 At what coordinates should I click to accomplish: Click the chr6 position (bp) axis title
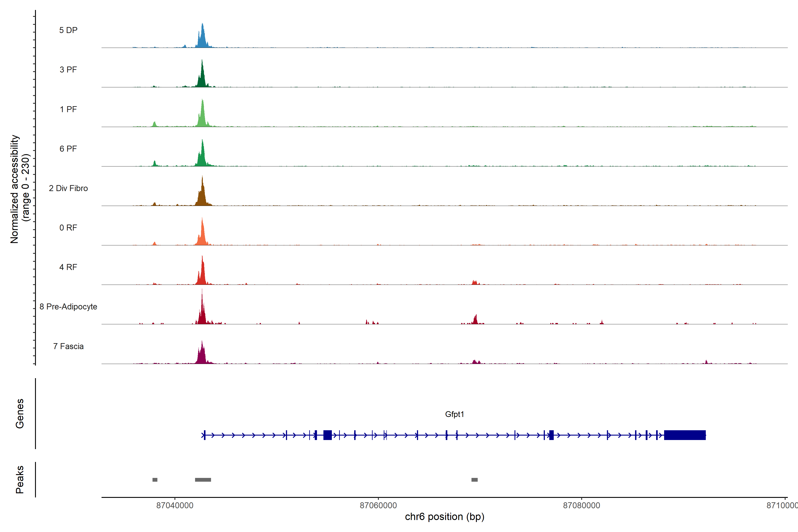coord(444,517)
